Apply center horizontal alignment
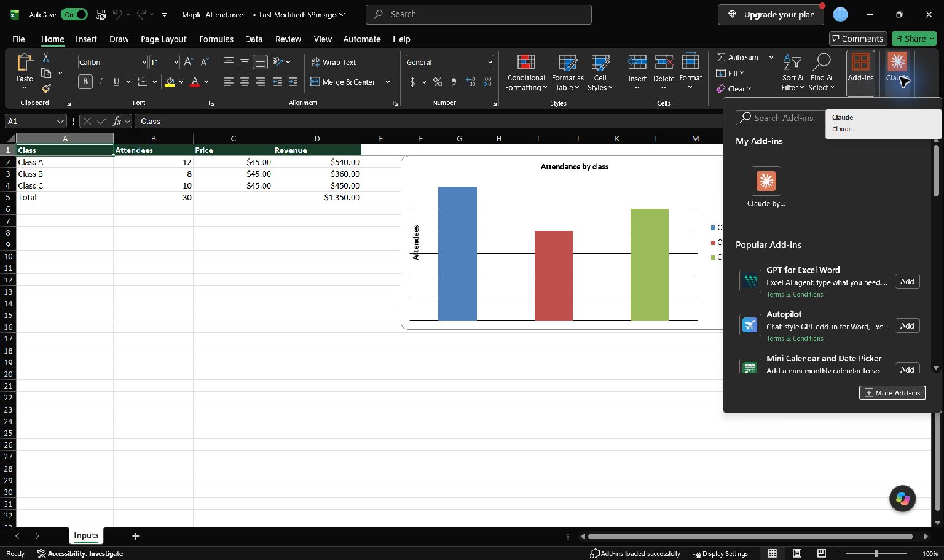 click(x=245, y=82)
